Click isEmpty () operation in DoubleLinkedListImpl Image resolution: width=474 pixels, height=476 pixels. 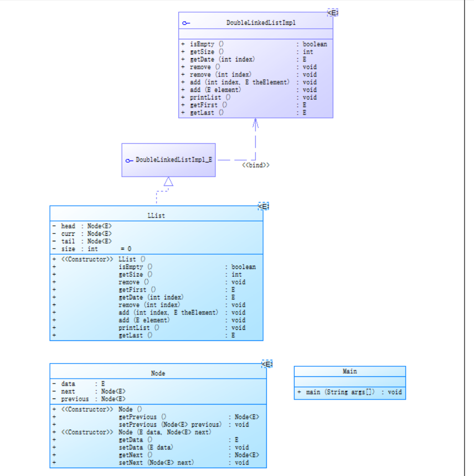tap(207, 44)
